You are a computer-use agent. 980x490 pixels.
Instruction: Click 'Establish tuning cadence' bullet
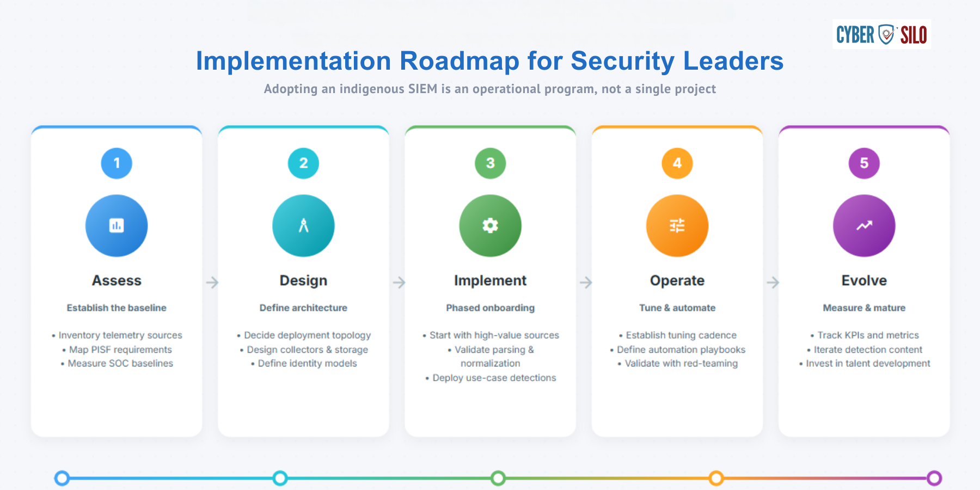click(677, 335)
